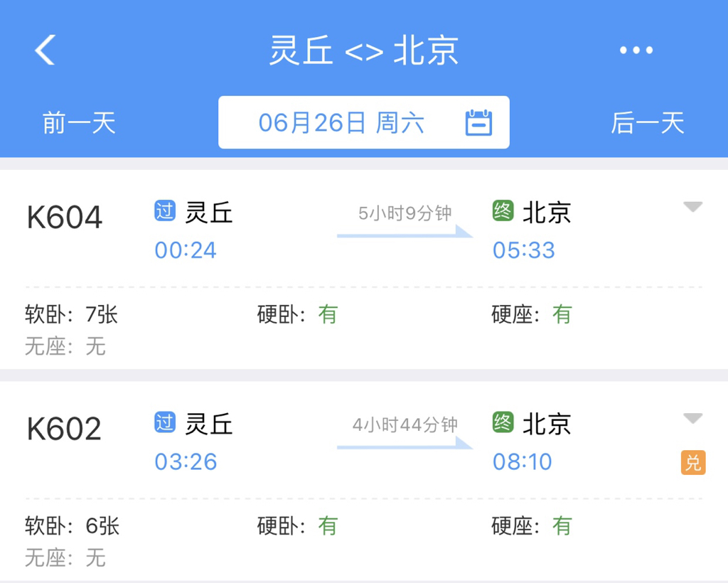Screen dimensions: 728x583
Task: Switch to the next day with 后一天
Action: tap(646, 122)
